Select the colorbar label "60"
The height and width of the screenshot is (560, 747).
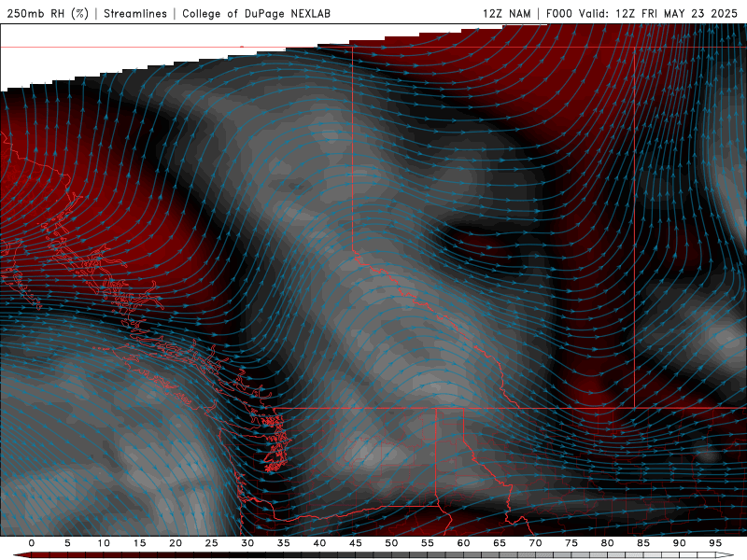pyautogui.click(x=463, y=543)
